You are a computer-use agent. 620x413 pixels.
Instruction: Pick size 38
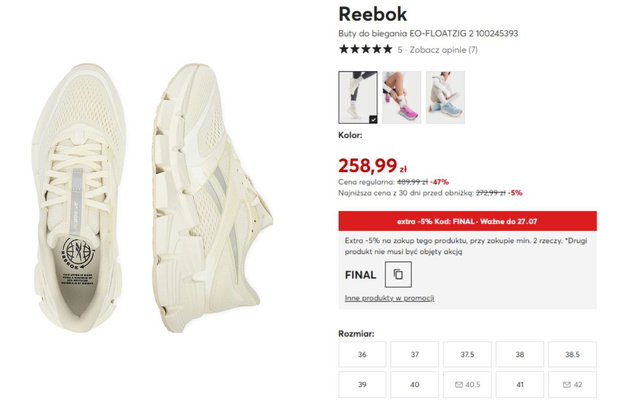[x=520, y=354]
